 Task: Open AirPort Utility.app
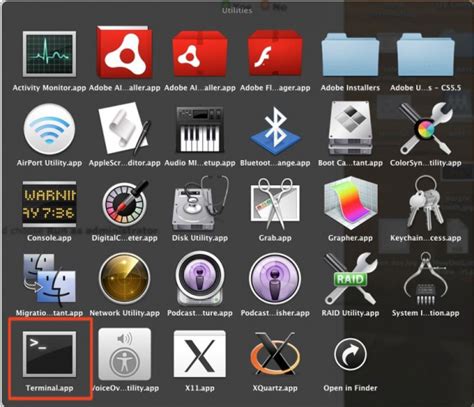point(49,129)
